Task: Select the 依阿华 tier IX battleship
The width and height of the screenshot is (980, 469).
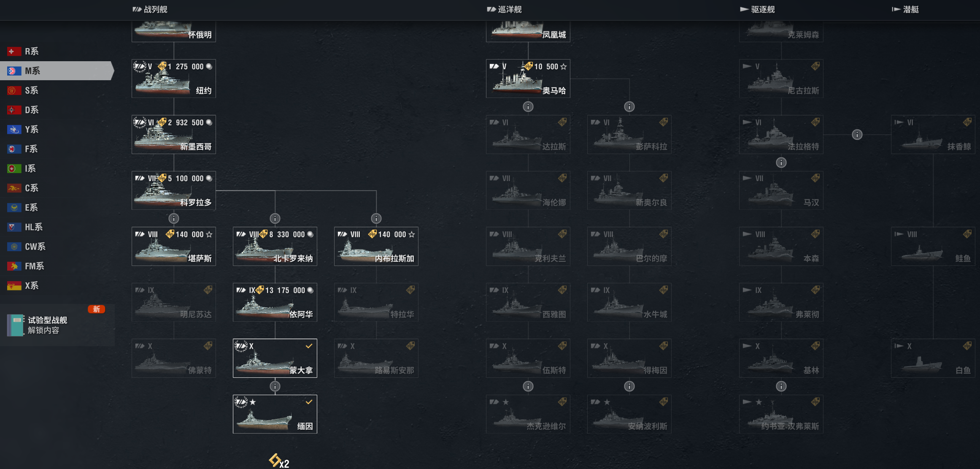Action: click(x=275, y=302)
